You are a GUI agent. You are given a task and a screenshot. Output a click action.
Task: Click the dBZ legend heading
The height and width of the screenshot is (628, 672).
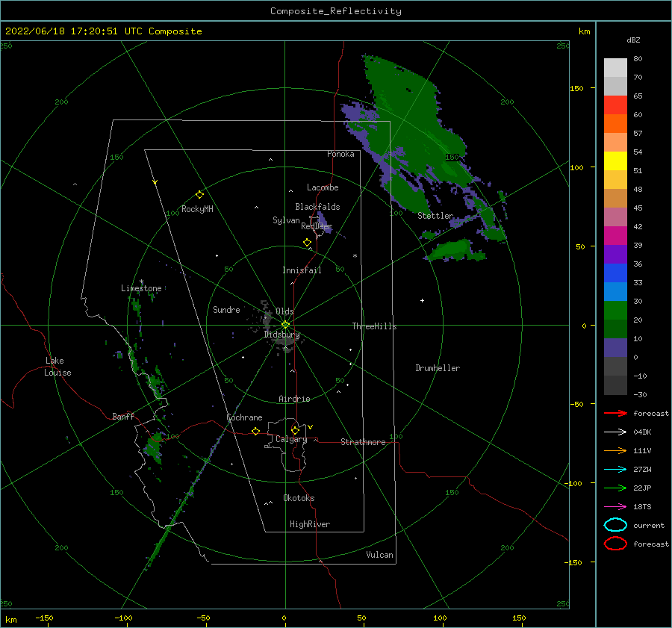coord(633,40)
